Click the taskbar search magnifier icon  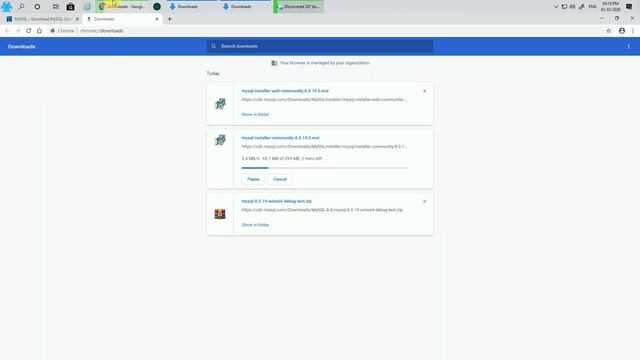[21, 7]
